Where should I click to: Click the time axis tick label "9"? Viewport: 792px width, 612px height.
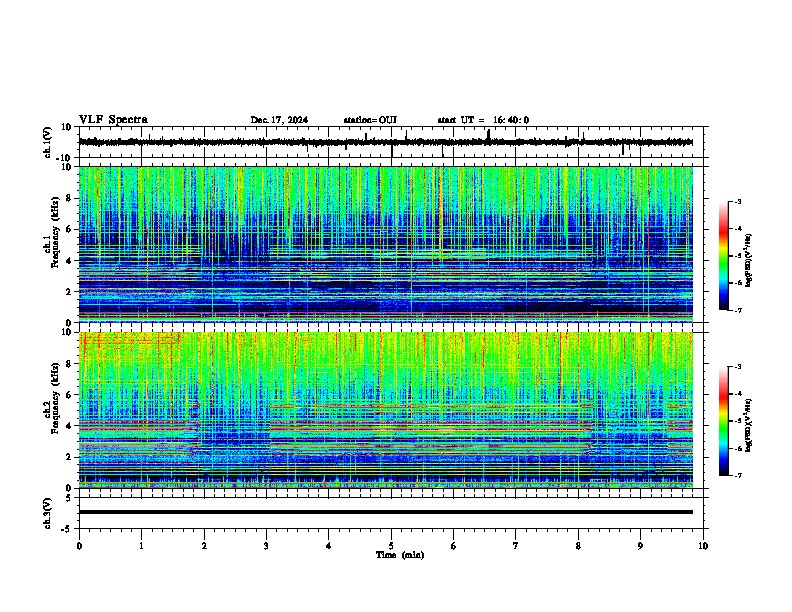(640, 546)
